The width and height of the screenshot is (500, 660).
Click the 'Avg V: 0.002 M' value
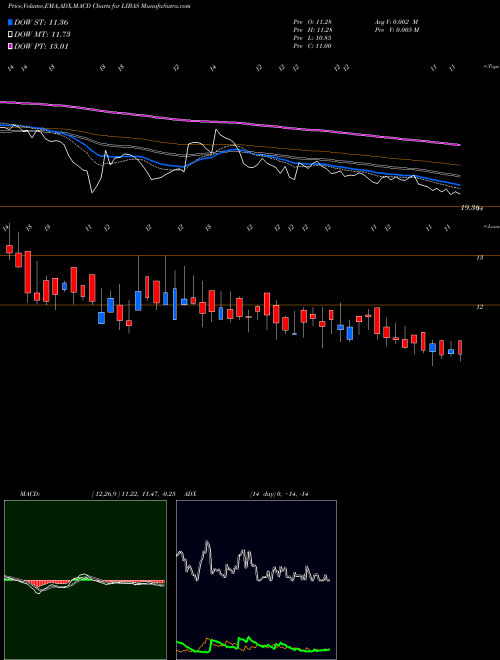[397, 22]
